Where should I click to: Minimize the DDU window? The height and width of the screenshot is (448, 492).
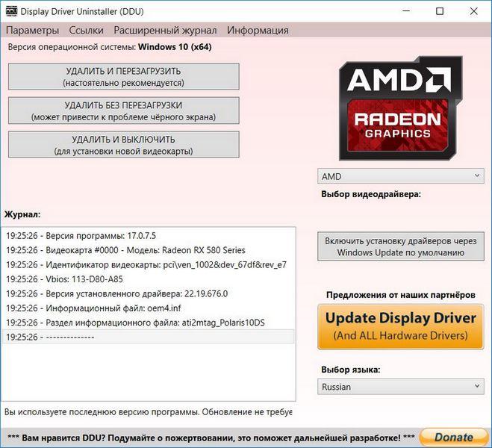(x=406, y=11)
